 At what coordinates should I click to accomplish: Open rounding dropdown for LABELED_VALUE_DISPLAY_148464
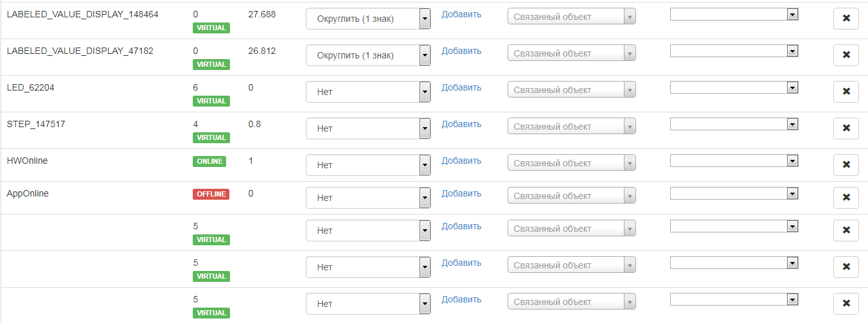coord(368,19)
